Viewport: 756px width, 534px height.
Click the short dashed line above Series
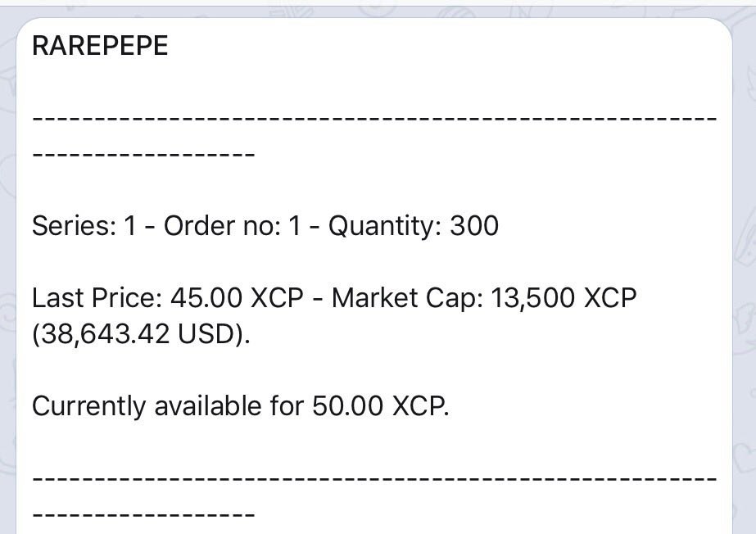tap(143, 154)
